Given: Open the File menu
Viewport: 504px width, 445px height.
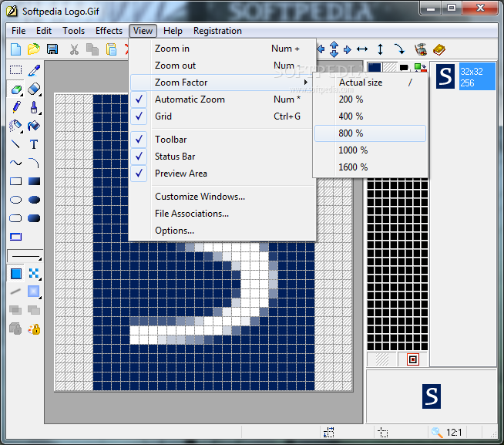Looking at the screenshot, I should [x=18, y=31].
